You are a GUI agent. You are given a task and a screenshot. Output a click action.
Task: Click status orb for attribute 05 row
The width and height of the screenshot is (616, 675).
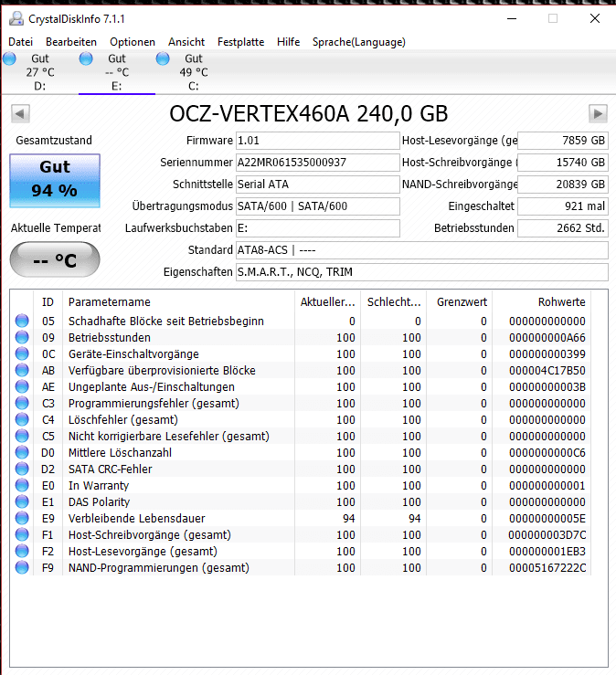pos(22,321)
